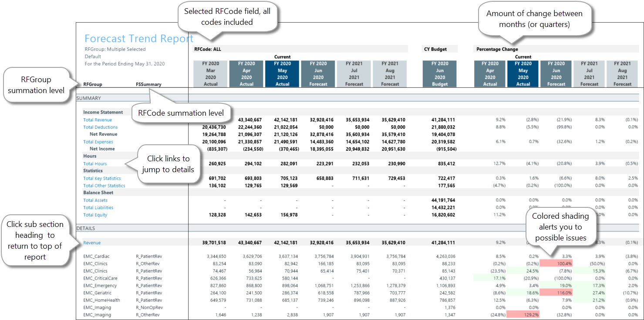
Task: Select the Mar 2020 Actual column header
Action: pos(211,74)
